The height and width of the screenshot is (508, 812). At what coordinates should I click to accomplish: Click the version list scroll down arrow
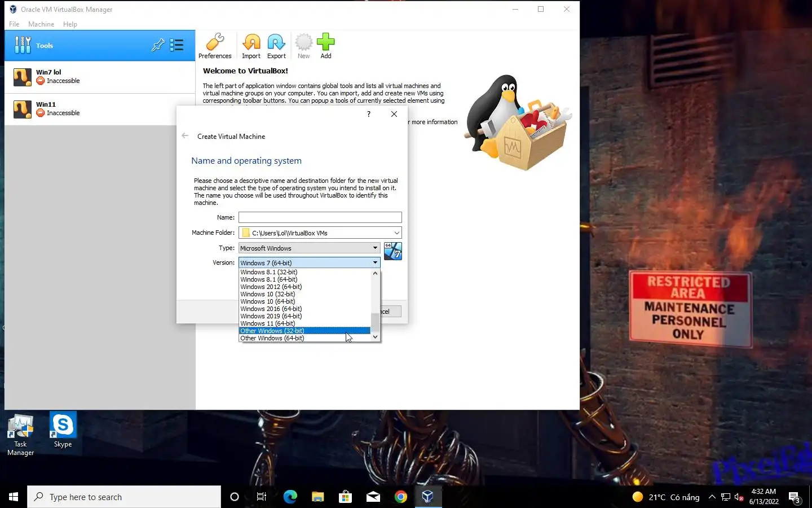click(375, 337)
